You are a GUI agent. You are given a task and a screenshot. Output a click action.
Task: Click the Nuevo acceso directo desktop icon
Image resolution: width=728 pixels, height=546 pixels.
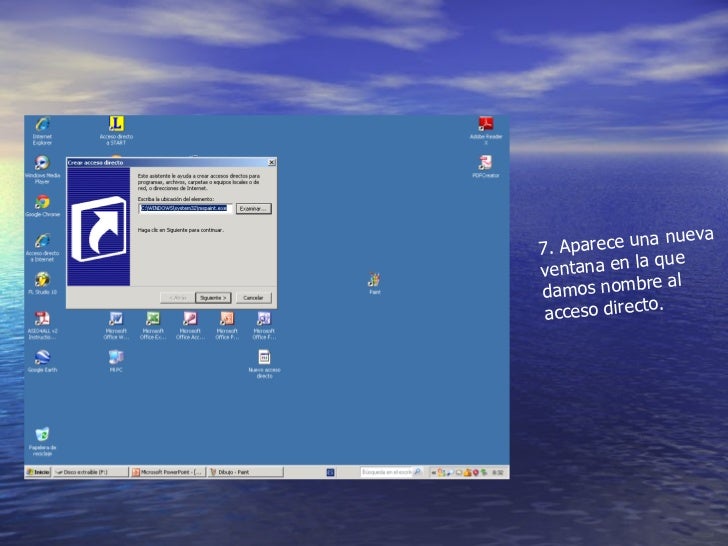pos(264,357)
